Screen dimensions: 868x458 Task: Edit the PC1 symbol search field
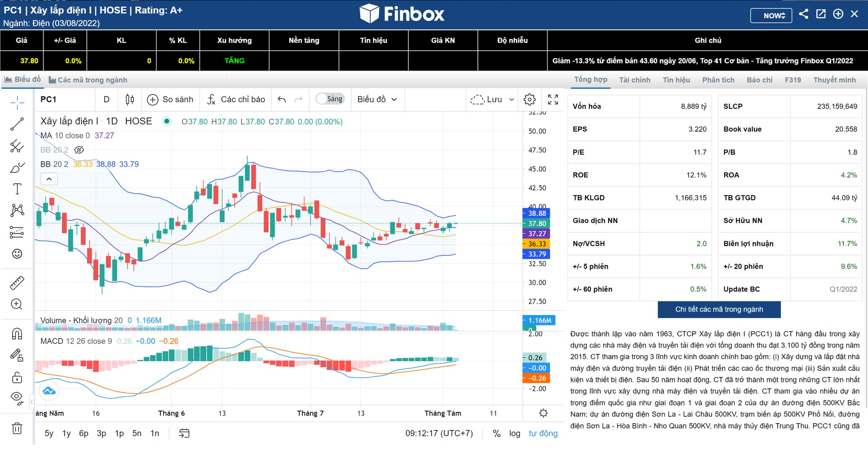coord(64,100)
